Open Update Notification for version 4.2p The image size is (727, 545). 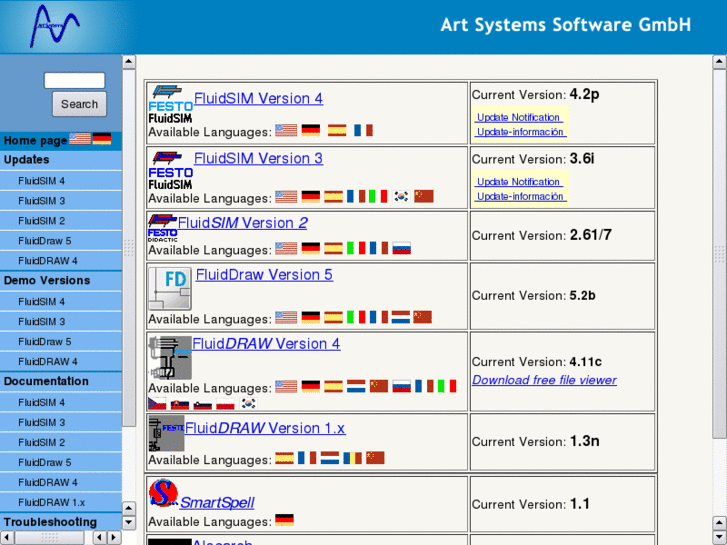(x=518, y=117)
